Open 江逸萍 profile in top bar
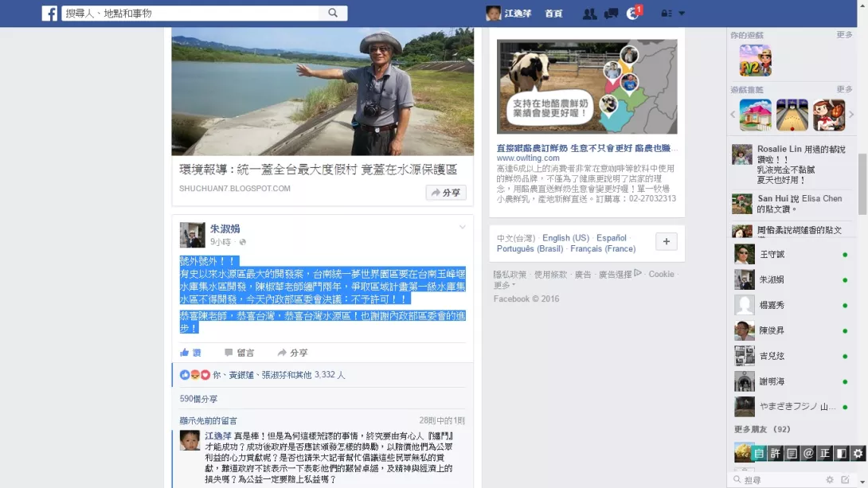 pos(509,14)
